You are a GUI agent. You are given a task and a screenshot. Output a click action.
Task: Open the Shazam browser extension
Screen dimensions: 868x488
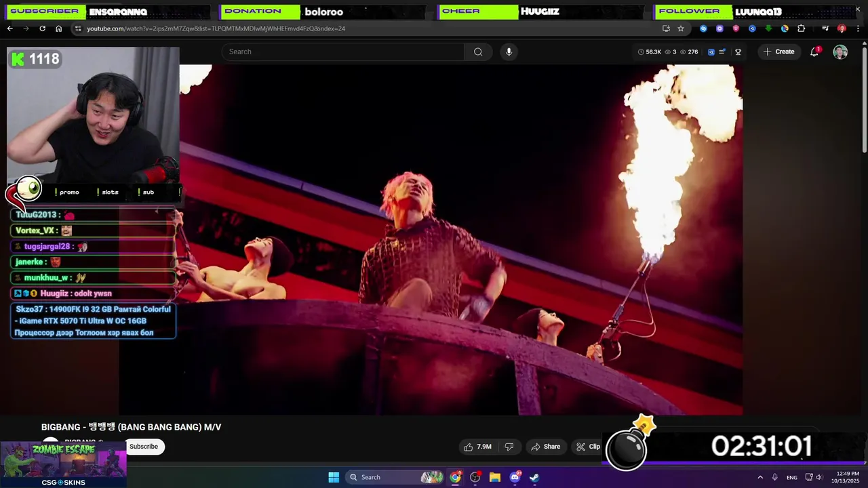[x=703, y=28]
